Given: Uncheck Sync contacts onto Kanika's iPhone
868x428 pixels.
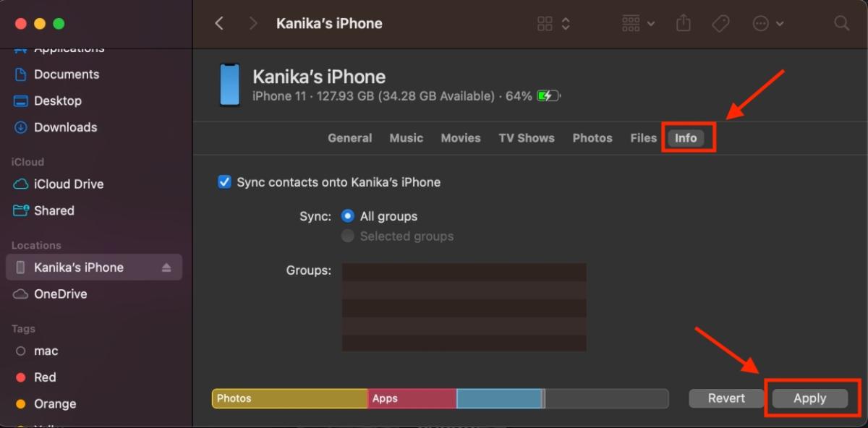Looking at the screenshot, I should pos(224,181).
